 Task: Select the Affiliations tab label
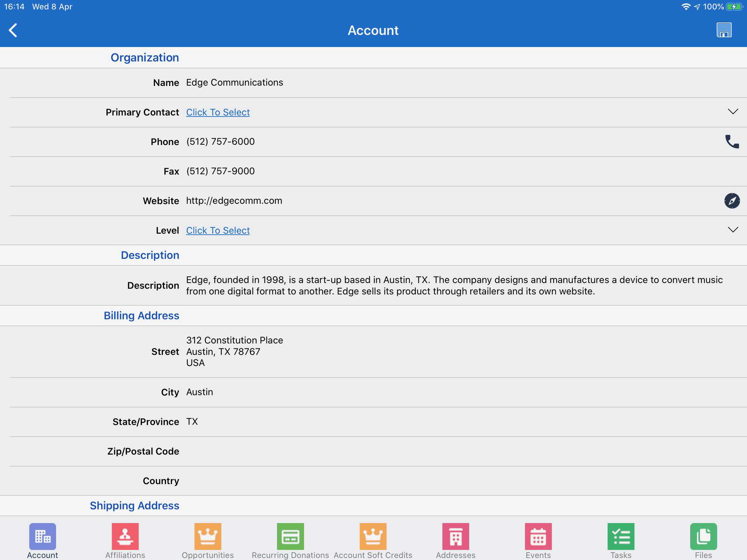pyautogui.click(x=125, y=555)
